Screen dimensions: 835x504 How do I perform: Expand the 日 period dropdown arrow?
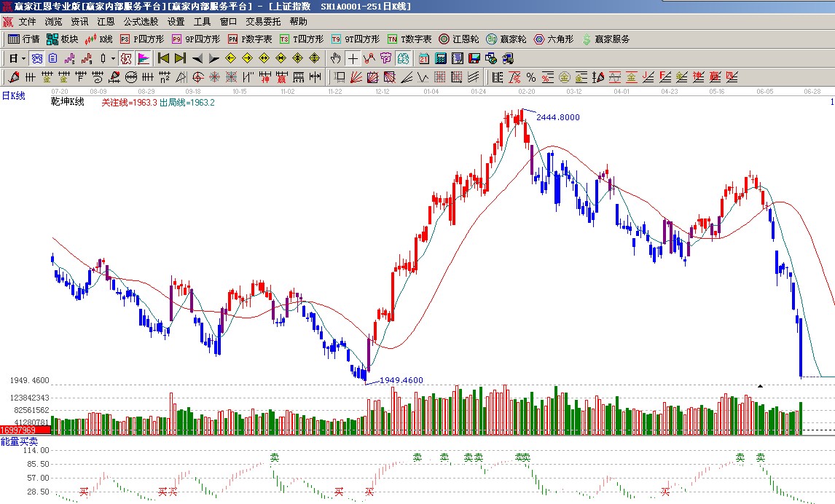click(23, 58)
